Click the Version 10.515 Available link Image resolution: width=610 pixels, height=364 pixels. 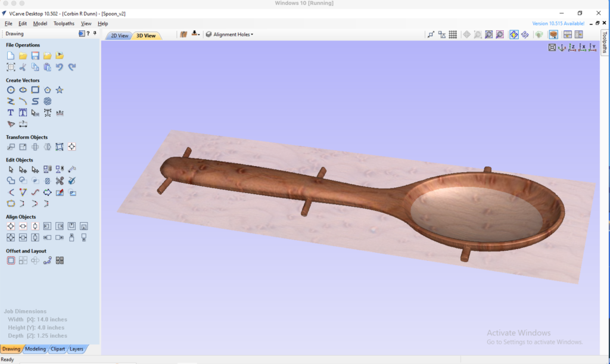click(559, 23)
